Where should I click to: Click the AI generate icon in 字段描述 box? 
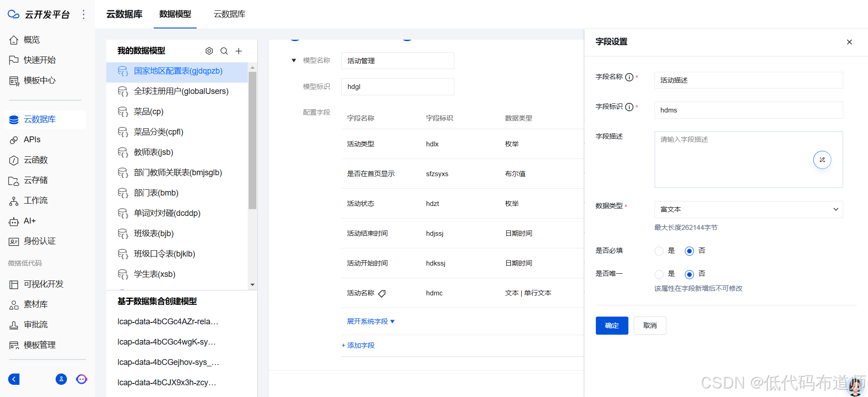tap(822, 160)
